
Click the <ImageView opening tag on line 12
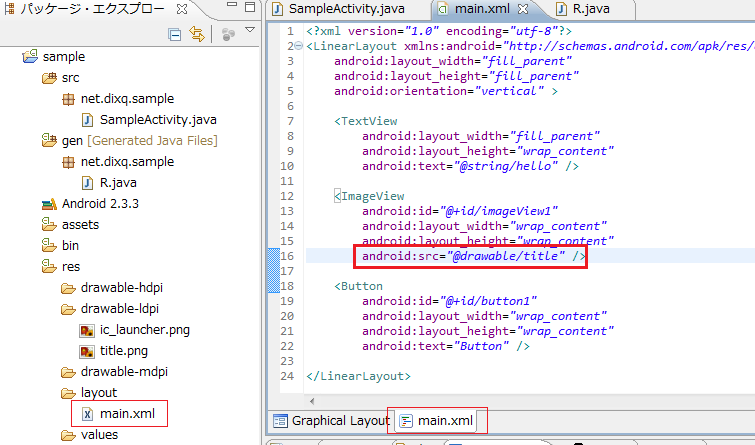(x=369, y=196)
